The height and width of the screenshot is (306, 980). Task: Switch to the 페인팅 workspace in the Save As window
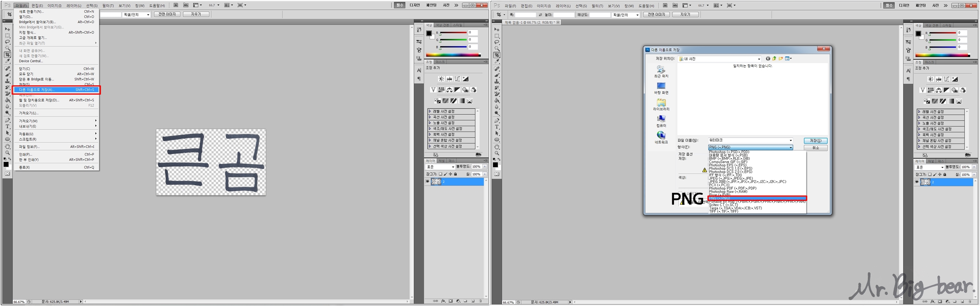pyautogui.click(x=921, y=5)
